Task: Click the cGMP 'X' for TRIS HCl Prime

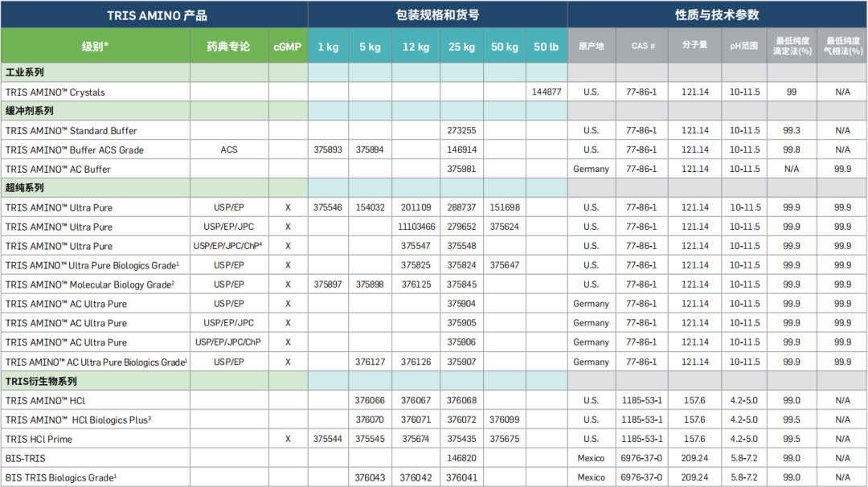Action: [288, 439]
